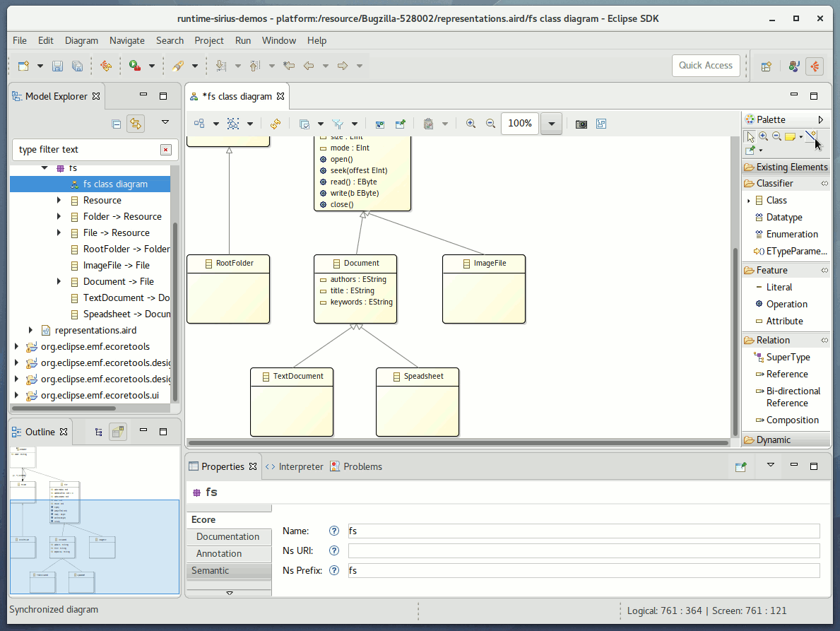Toggle Link with Editor in Model Explorer

coord(136,122)
